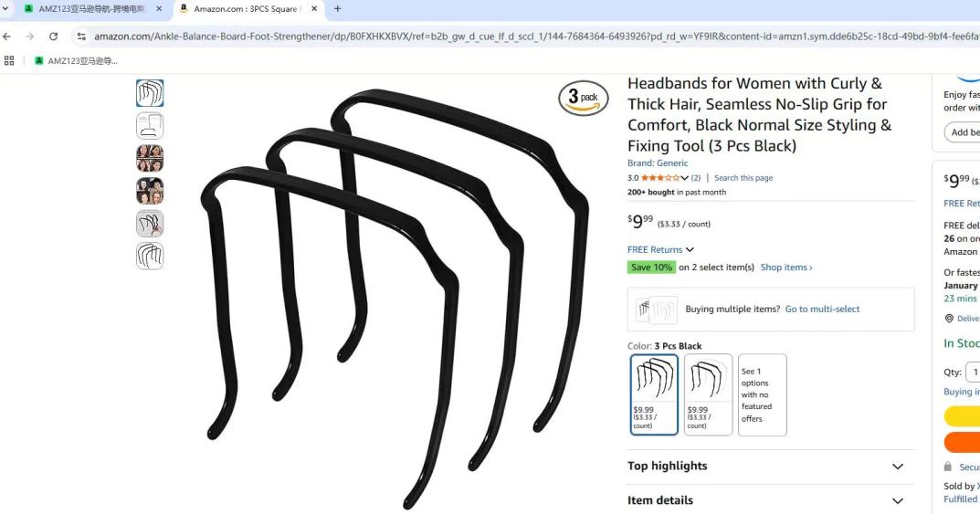Screen dimensions: 980x514
Task: Open the tab search dropdown arrow
Action: coord(5,9)
